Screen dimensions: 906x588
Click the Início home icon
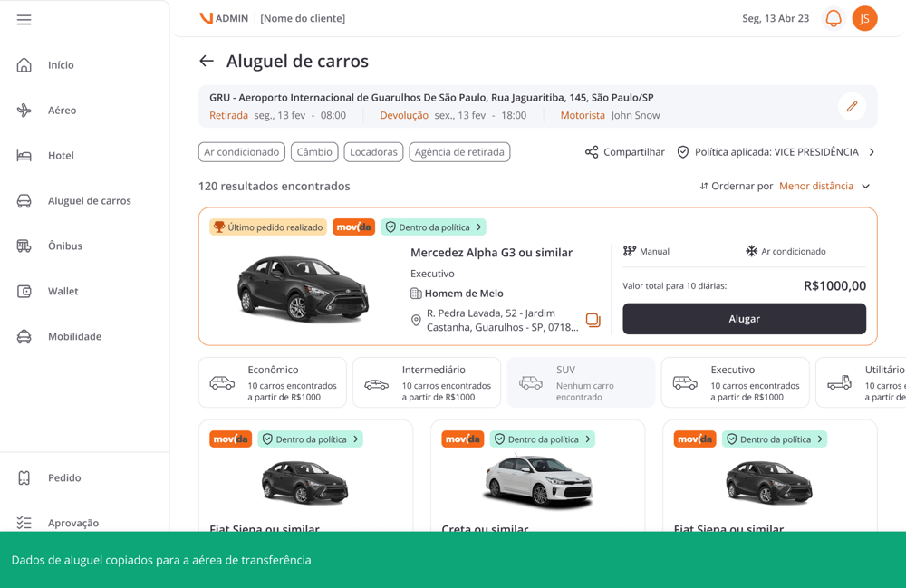pyautogui.click(x=24, y=64)
